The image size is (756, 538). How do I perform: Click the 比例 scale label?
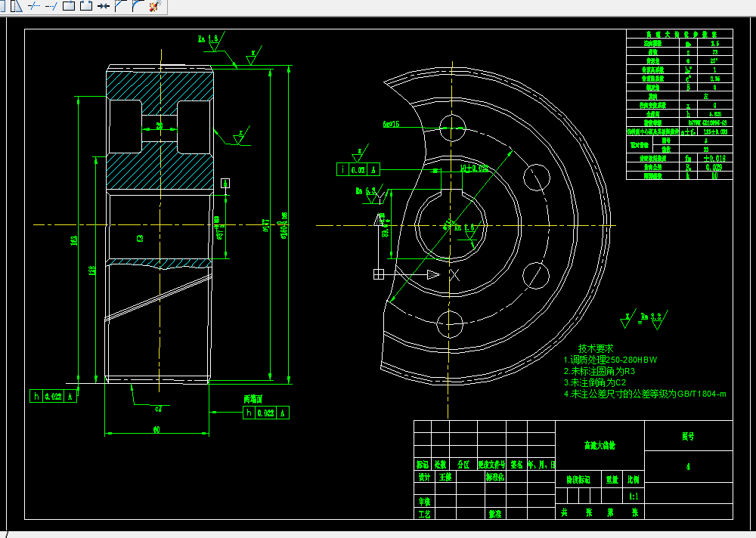coord(633,480)
